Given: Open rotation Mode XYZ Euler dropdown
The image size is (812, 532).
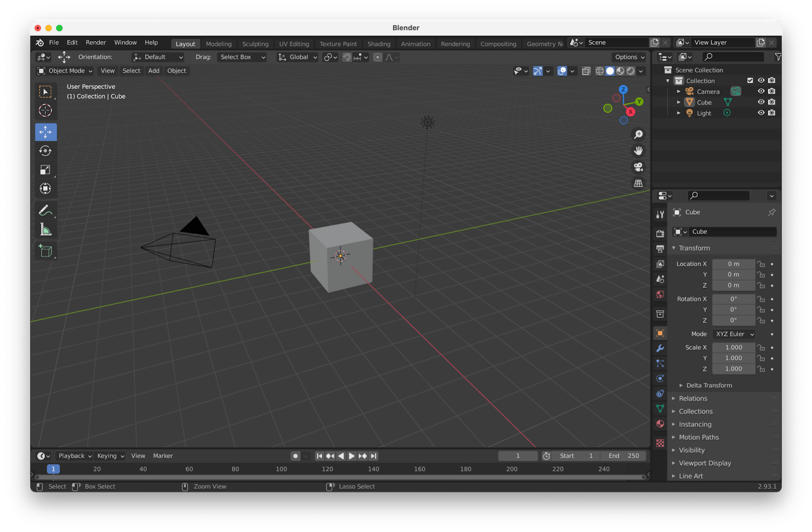Looking at the screenshot, I should tap(734, 334).
